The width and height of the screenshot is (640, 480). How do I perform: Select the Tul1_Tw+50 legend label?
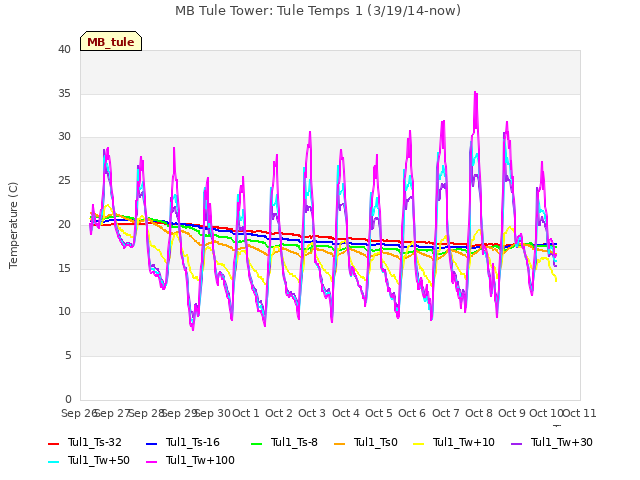[x=99, y=460]
